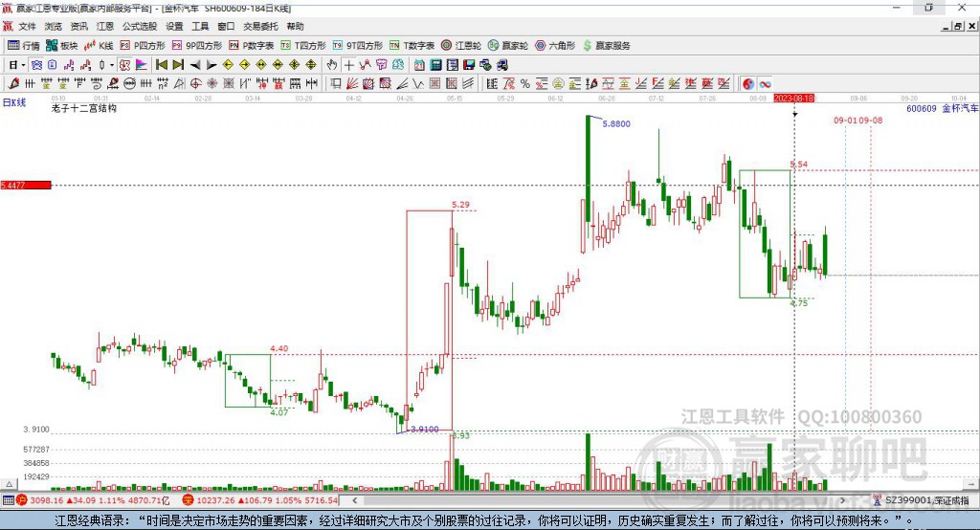This screenshot has width=980, height=530.
Task: Open the 浏览 menu
Action: [x=54, y=26]
